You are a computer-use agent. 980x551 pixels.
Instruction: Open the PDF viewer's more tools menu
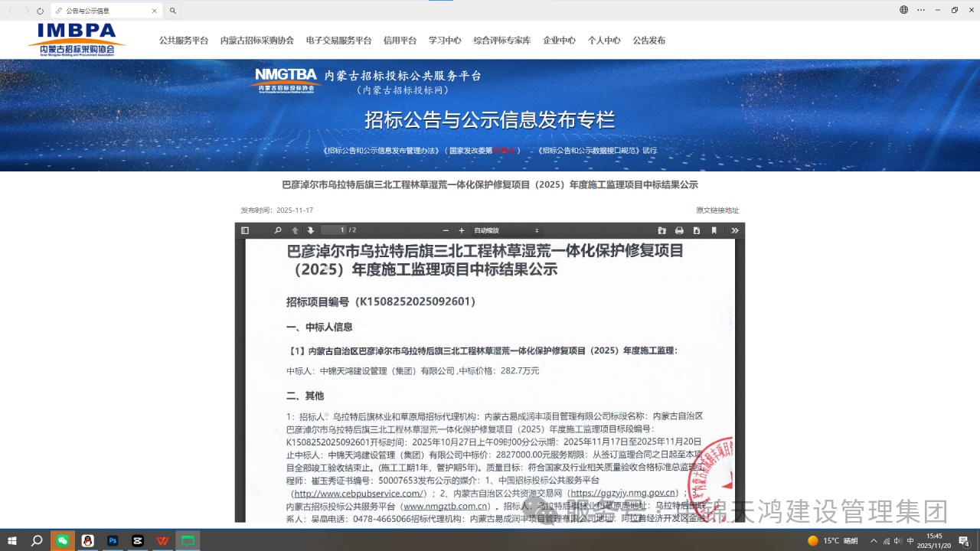click(x=734, y=230)
